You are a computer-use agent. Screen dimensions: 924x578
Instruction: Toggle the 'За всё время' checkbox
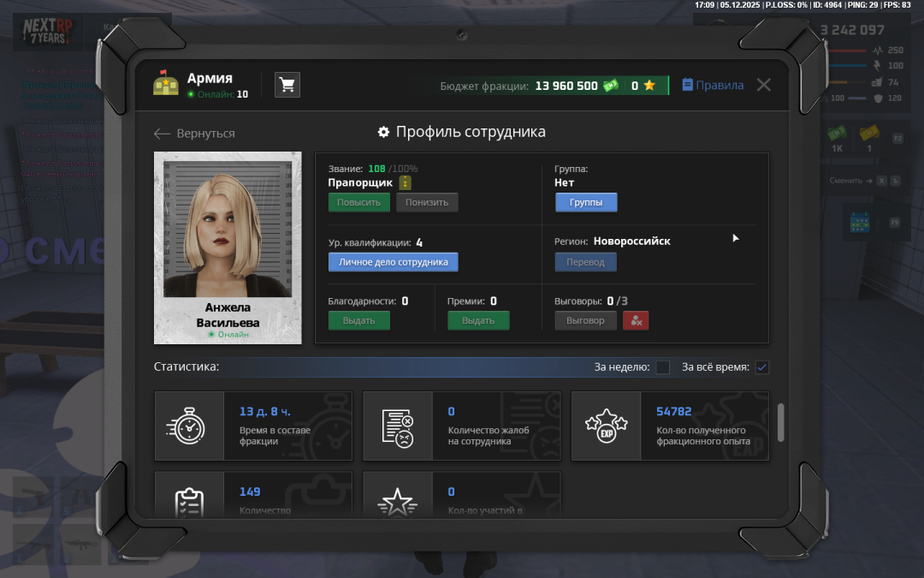point(762,367)
